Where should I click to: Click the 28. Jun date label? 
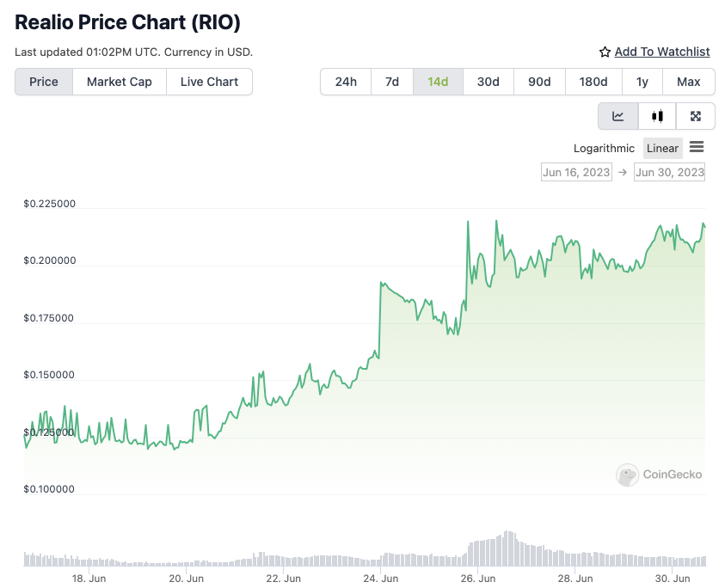tap(575, 579)
